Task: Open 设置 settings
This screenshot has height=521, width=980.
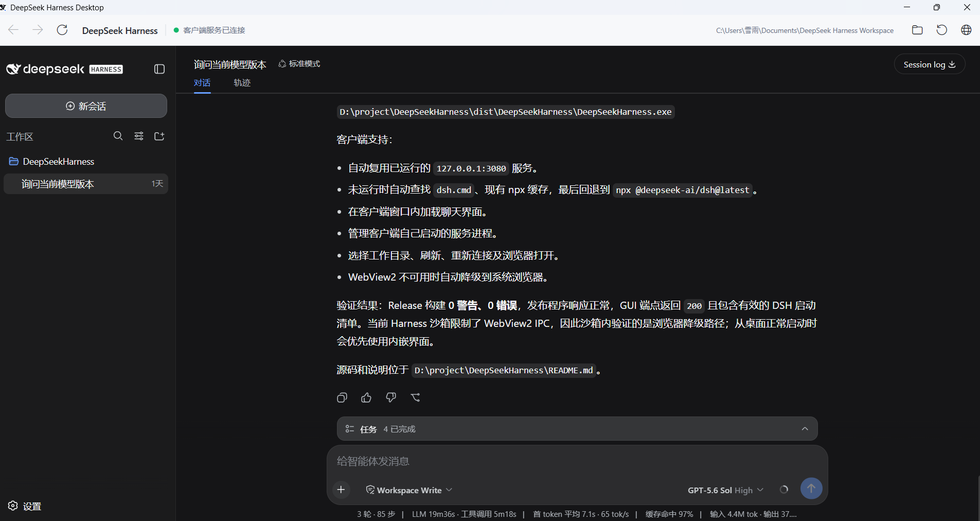Action: (x=25, y=506)
